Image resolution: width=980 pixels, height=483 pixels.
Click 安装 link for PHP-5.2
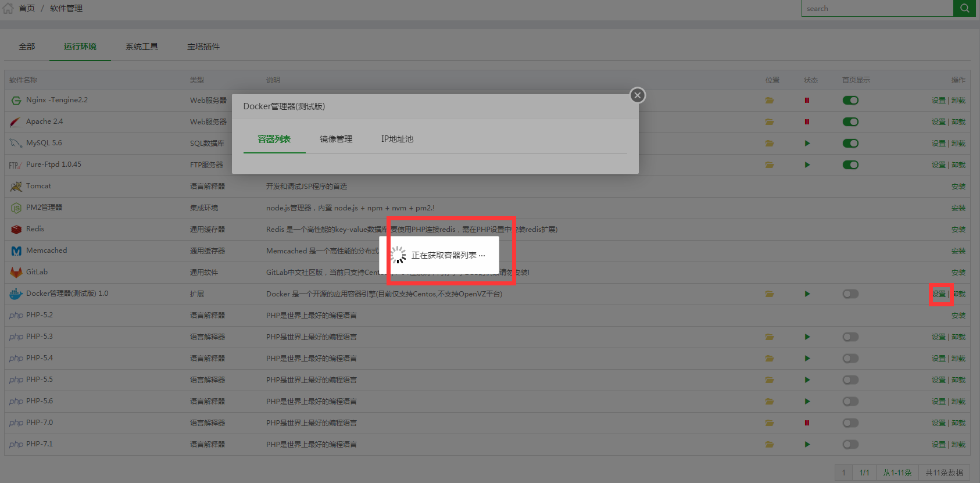click(958, 316)
